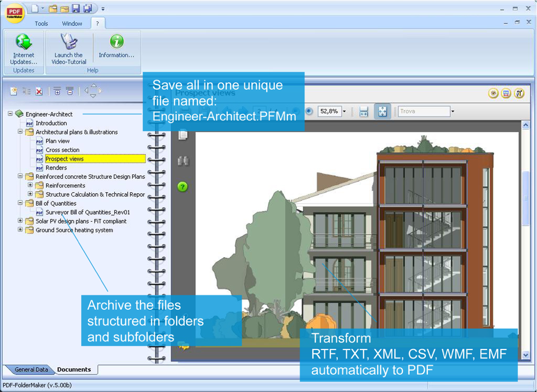Collapse the Engineer-Architect root node
Screen dimensions: 537x392
click(11, 113)
